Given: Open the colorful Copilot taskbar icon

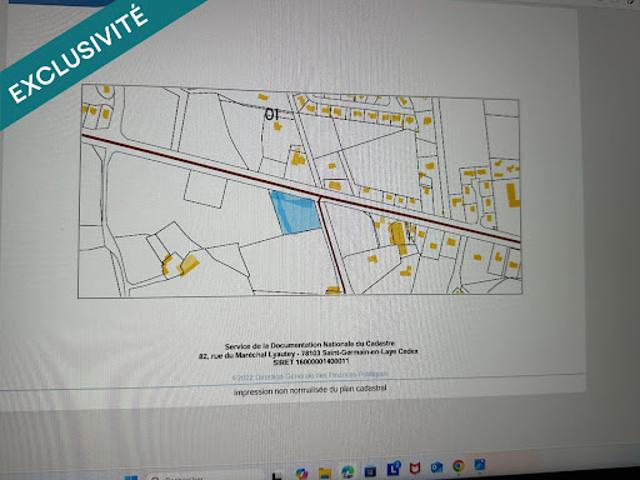Looking at the screenshot, I should (301, 473).
